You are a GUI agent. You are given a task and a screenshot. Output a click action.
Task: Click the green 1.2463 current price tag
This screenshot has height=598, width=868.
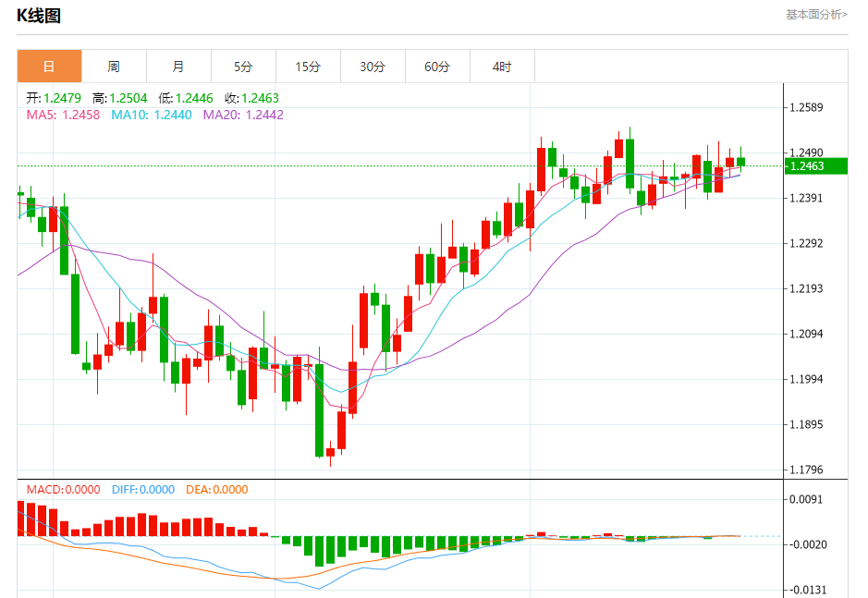point(816,166)
